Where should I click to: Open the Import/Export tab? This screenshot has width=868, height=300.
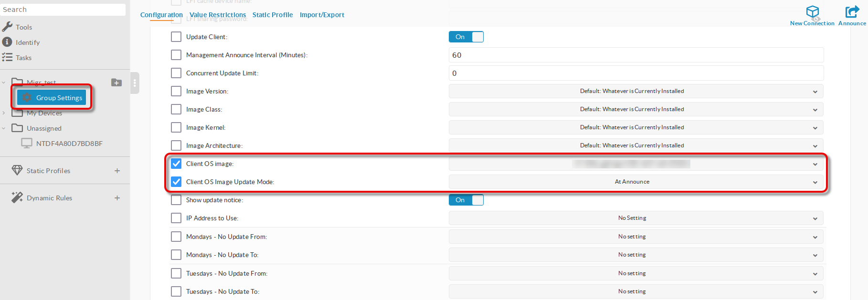pyautogui.click(x=322, y=15)
